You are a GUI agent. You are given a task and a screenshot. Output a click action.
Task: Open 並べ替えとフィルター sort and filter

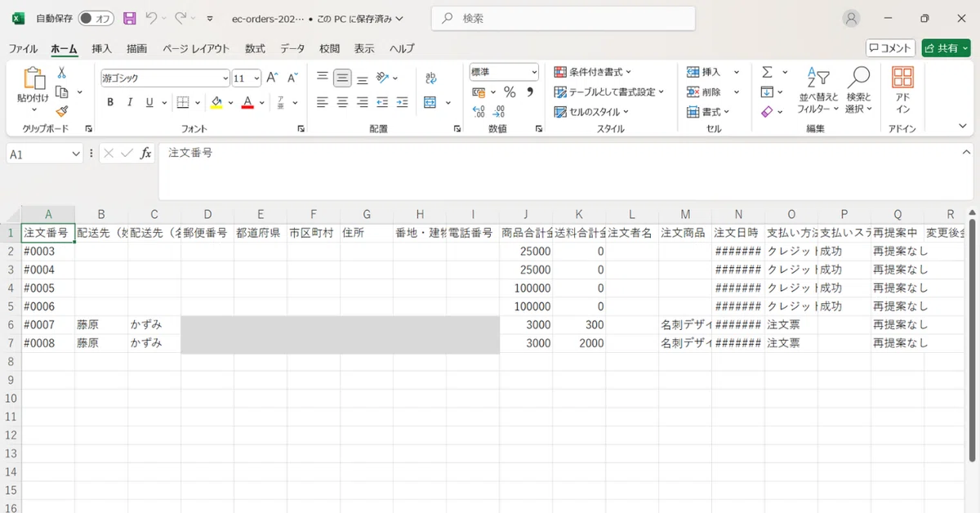[818, 91]
